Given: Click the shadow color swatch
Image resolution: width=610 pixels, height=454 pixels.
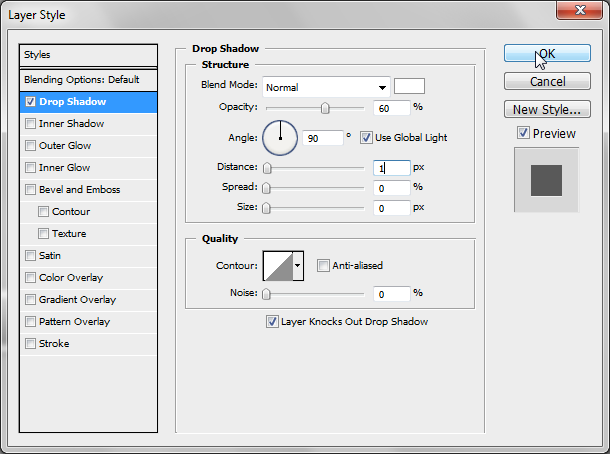Looking at the screenshot, I should pyautogui.click(x=409, y=86).
